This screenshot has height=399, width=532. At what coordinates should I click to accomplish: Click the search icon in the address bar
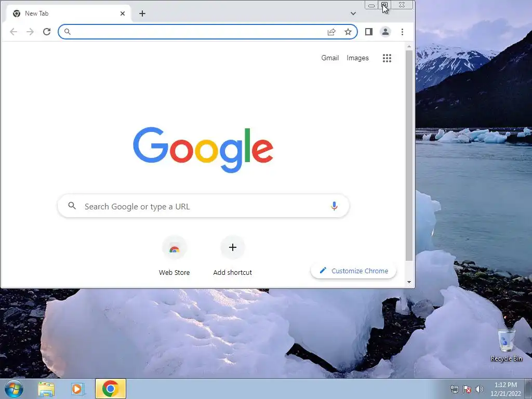pos(67,32)
